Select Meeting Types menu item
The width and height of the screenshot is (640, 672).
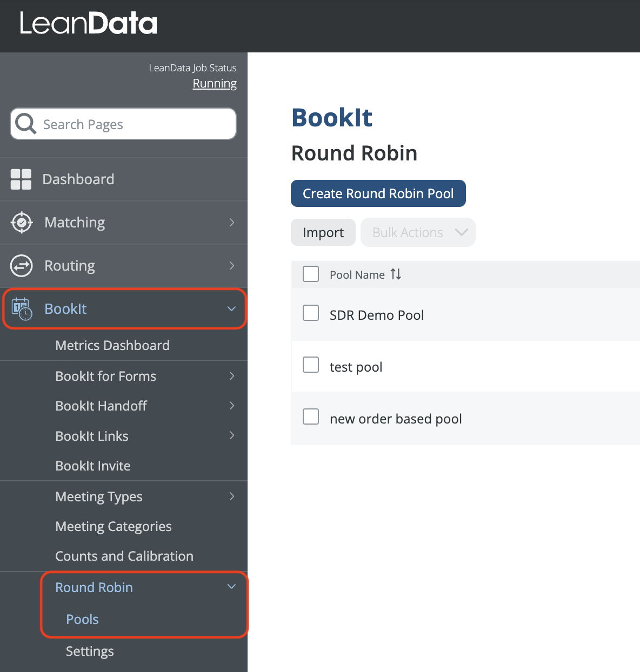pyautogui.click(x=99, y=497)
